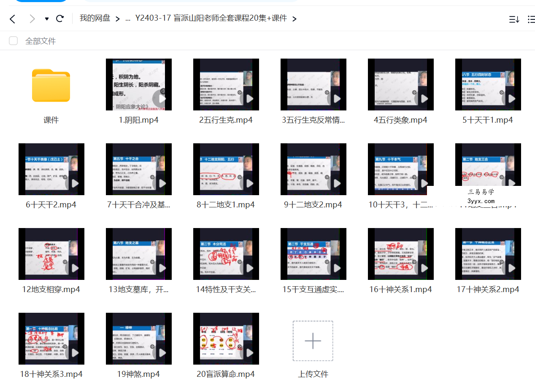Viewport: 535px width, 392px height.
Task: Play 20盲派算命.mp4 using play icon
Action: 250,353
